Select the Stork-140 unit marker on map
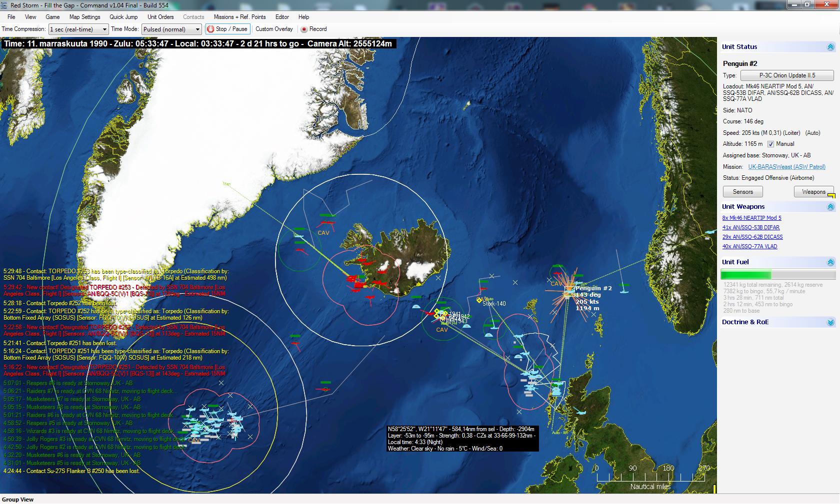 pyautogui.click(x=479, y=300)
